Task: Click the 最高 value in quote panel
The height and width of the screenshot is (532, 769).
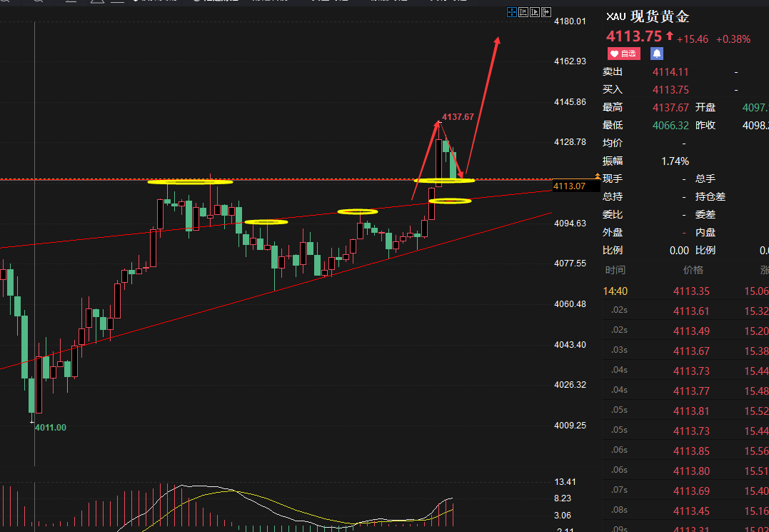Action: tap(670, 107)
